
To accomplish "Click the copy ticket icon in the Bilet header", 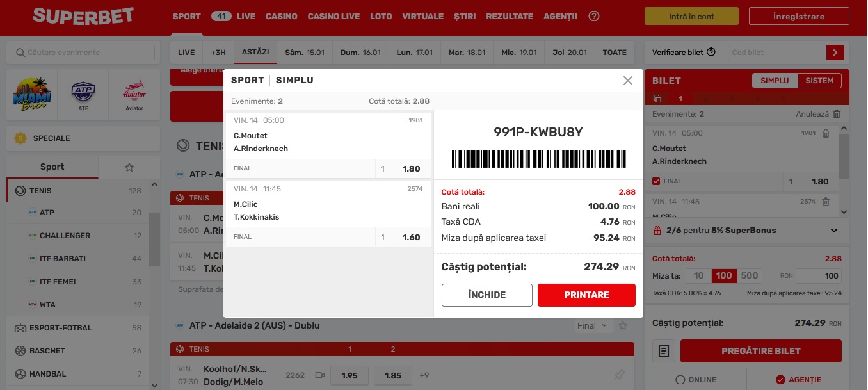I will click(x=657, y=99).
